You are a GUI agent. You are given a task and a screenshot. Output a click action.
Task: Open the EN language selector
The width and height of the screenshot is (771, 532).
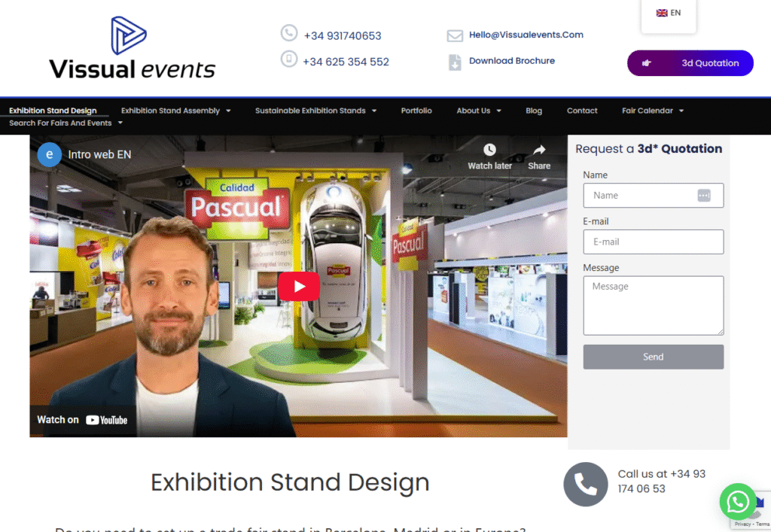click(x=669, y=14)
